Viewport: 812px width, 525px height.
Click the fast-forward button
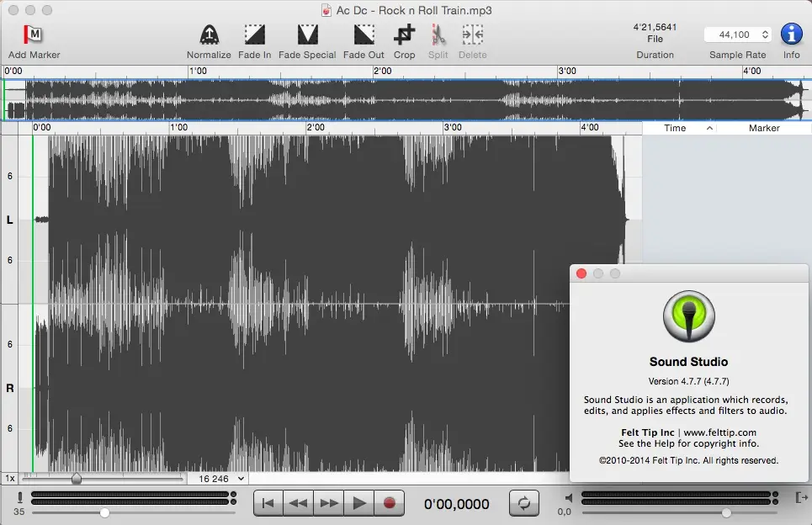[328, 503]
